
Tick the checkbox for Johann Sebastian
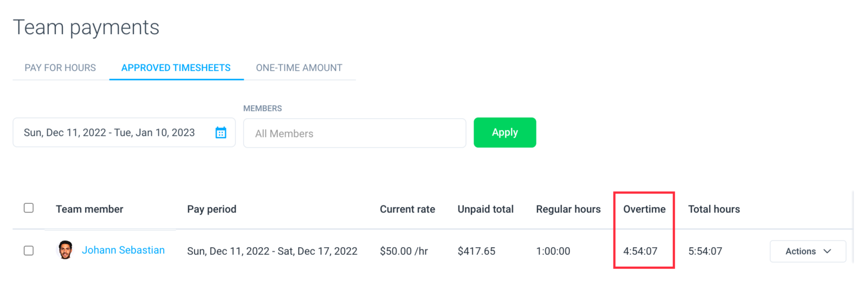point(29,250)
